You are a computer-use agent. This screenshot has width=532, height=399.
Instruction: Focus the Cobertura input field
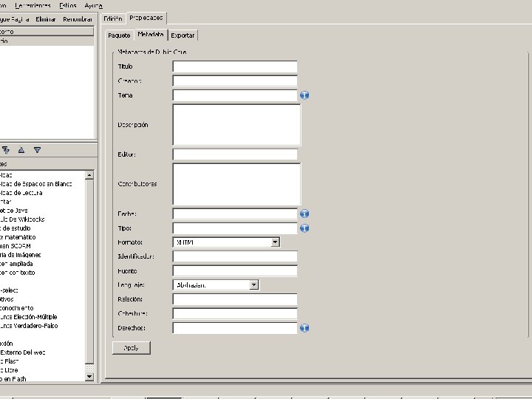[235, 313]
